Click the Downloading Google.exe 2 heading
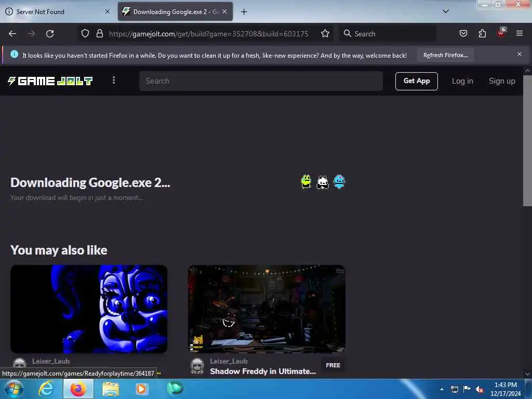The image size is (532, 399). pyautogui.click(x=90, y=182)
